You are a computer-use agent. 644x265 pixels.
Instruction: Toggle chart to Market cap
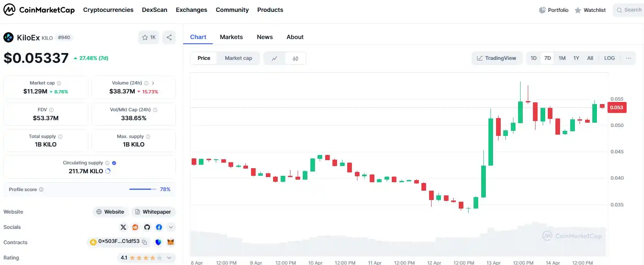point(238,58)
